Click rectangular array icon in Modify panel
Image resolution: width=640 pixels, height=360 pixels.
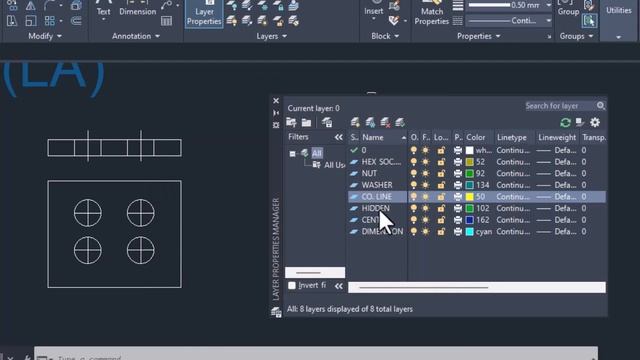[x=49, y=21]
